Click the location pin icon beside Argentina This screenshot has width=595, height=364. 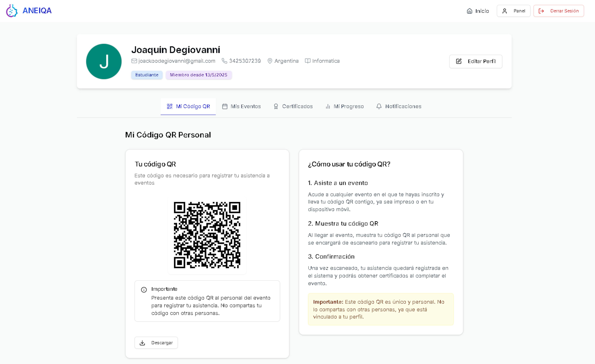270,61
